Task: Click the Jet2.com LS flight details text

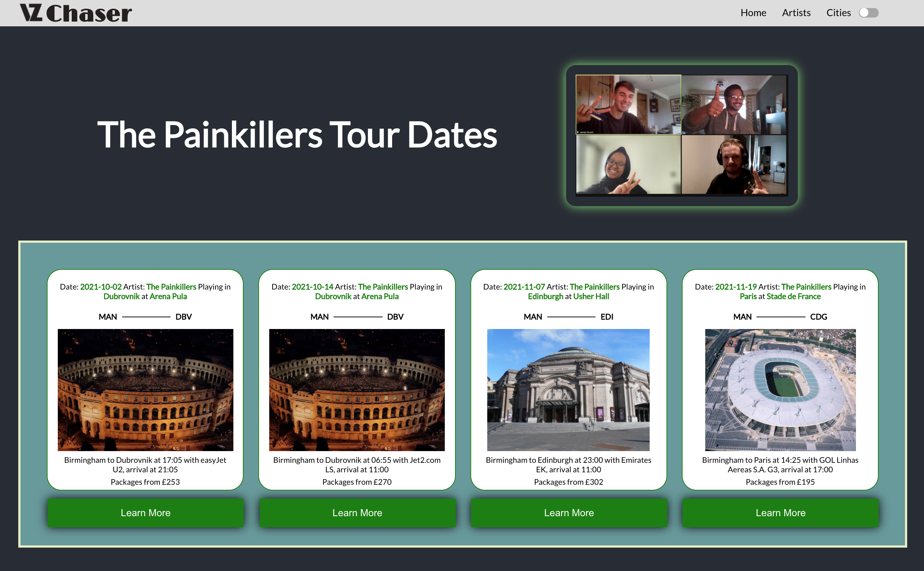Action: pyautogui.click(x=357, y=465)
